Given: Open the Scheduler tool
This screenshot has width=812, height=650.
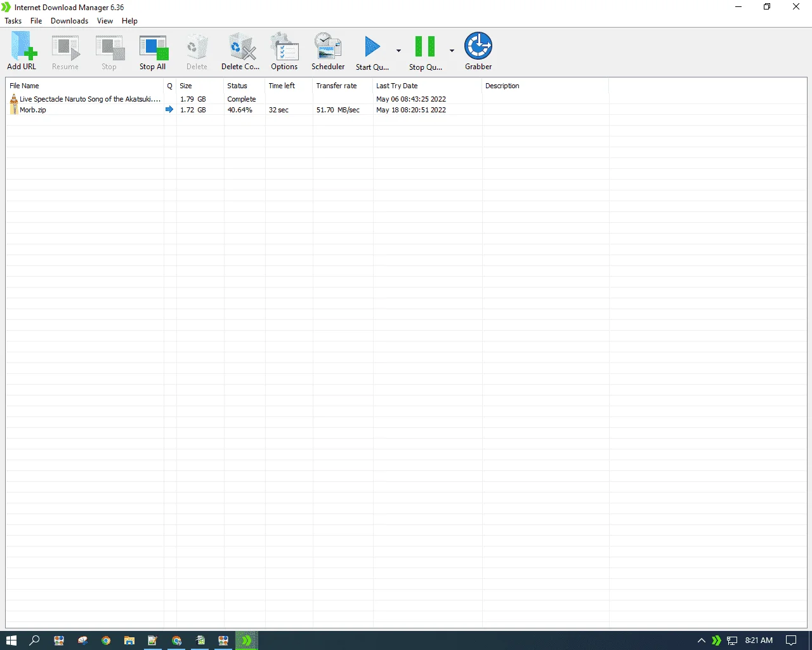Looking at the screenshot, I should pos(328,51).
